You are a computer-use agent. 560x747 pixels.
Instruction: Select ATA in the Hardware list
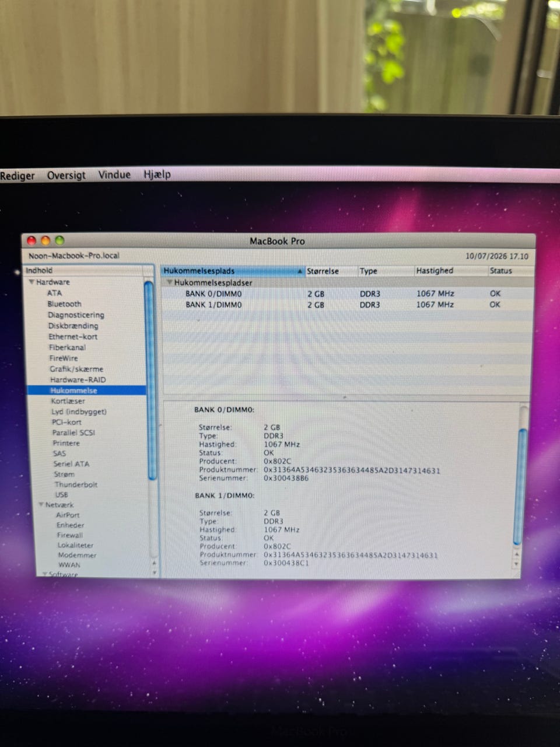coord(54,293)
